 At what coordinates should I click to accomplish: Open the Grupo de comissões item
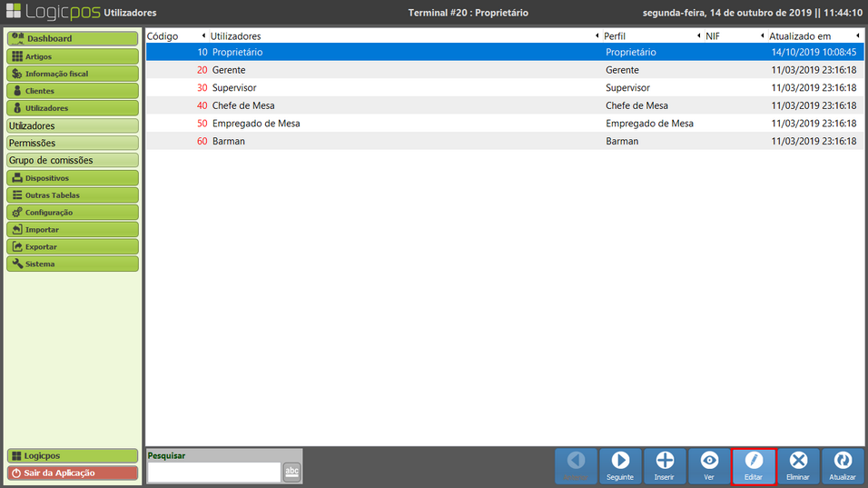point(73,161)
